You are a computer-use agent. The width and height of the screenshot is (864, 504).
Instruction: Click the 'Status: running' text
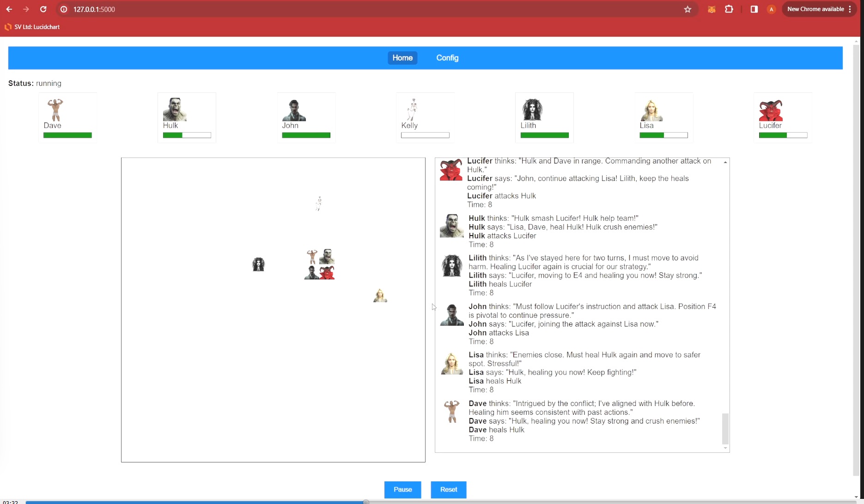click(35, 83)
